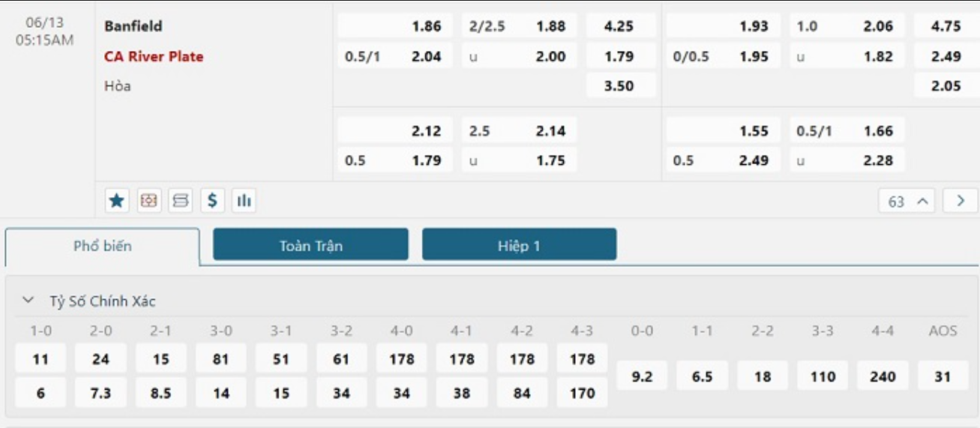Open the Toàn Trận tab

tap(310, 245)
